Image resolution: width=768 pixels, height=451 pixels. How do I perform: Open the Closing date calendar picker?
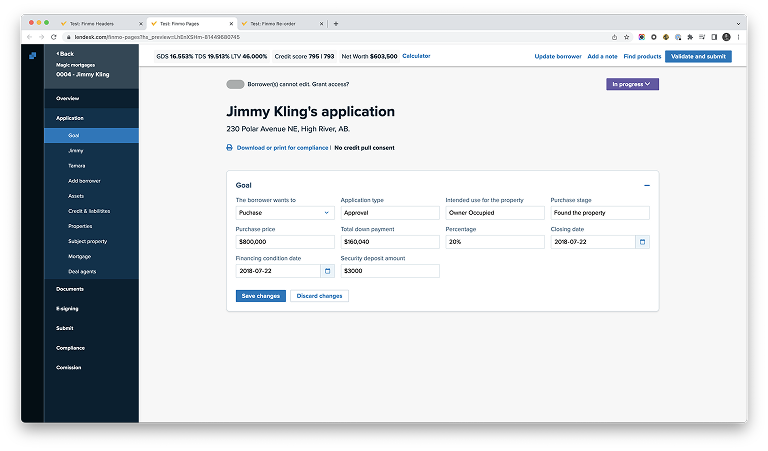[643, 242]
